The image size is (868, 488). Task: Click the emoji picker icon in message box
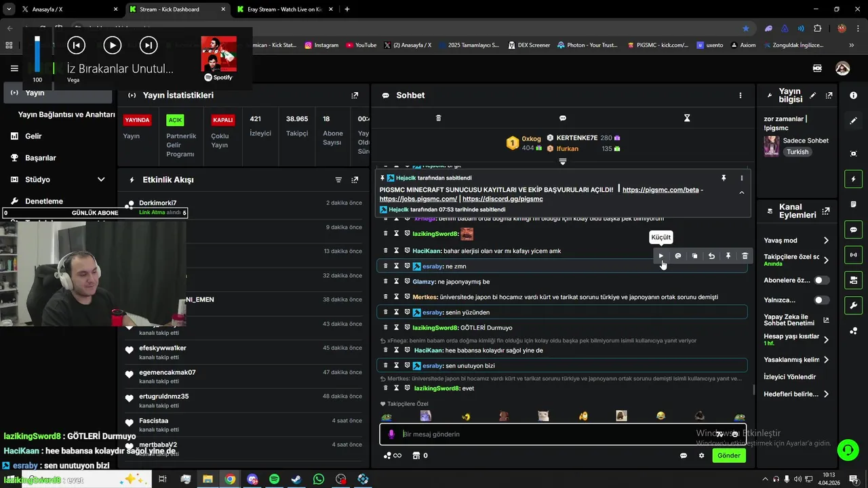734,434
